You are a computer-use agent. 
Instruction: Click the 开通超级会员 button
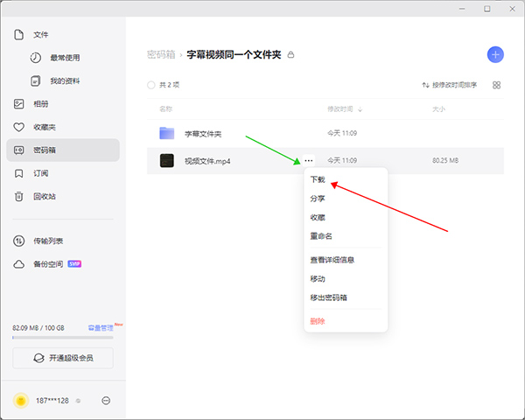click(x=63, y=358)
